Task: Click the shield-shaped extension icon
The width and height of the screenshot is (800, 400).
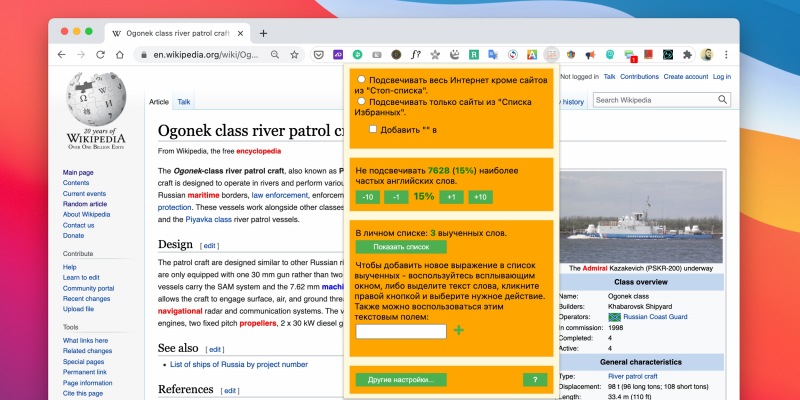Action: (x=571, y=55)
